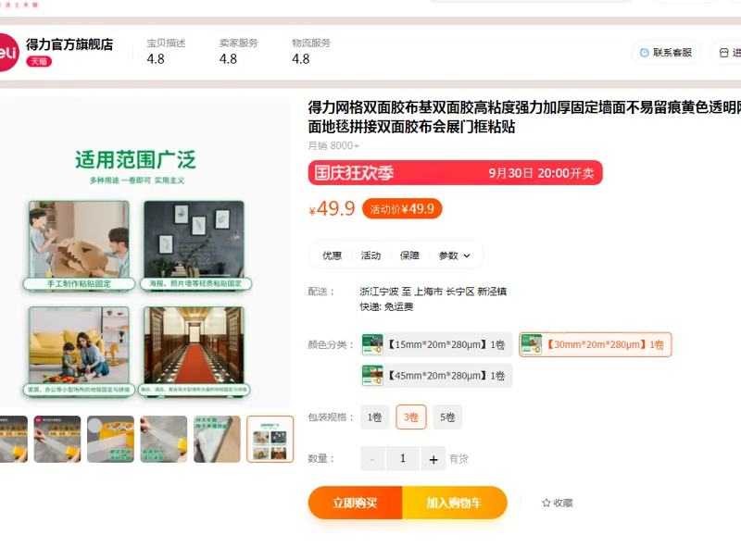Screen dimensions: 741x560
Task: Click the 联系客服 chat icon
Action: click(x=644, y=53)
